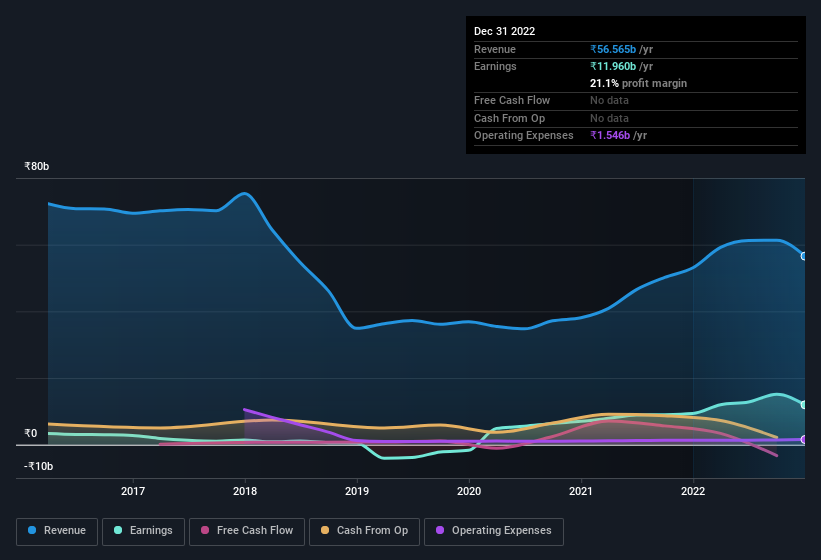Toggle the Cash From Op legend button
The width and height of the screenshot is (821, 560).
point(364,531)
